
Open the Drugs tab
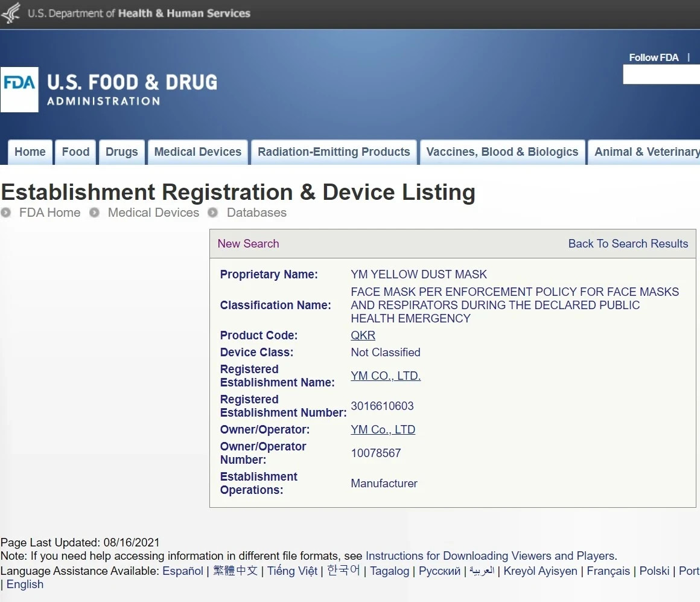point(122,152)
